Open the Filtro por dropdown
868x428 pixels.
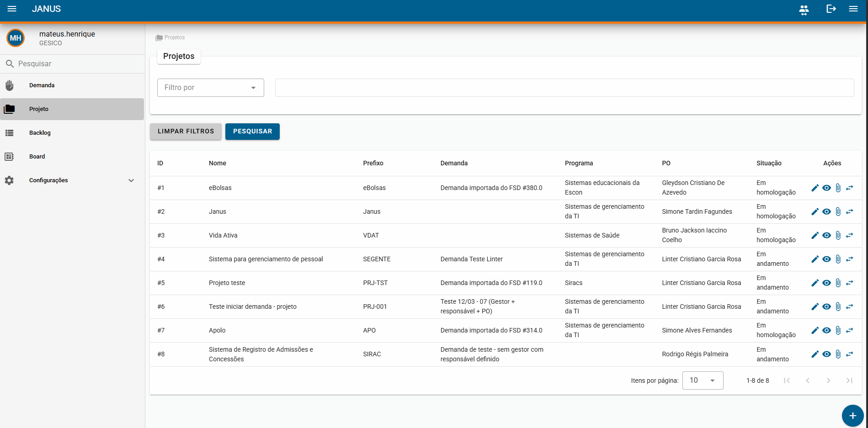coord(211,88)
